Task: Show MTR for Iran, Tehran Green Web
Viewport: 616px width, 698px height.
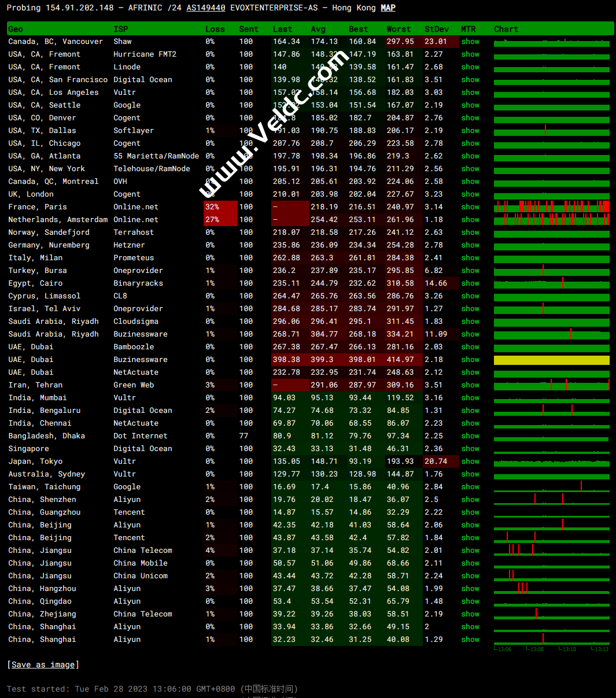Action: pos(470,385)
